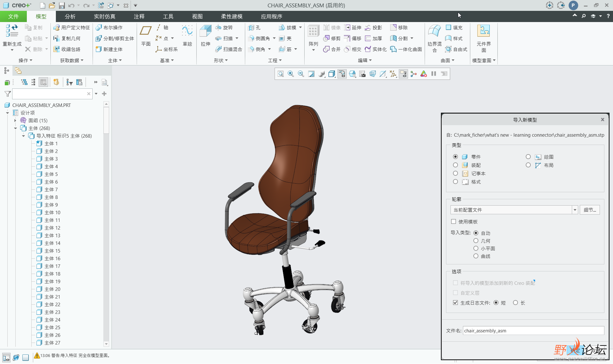
Task: Open the Get Data (获取数据) group dropdown
Action: [72, 60]
